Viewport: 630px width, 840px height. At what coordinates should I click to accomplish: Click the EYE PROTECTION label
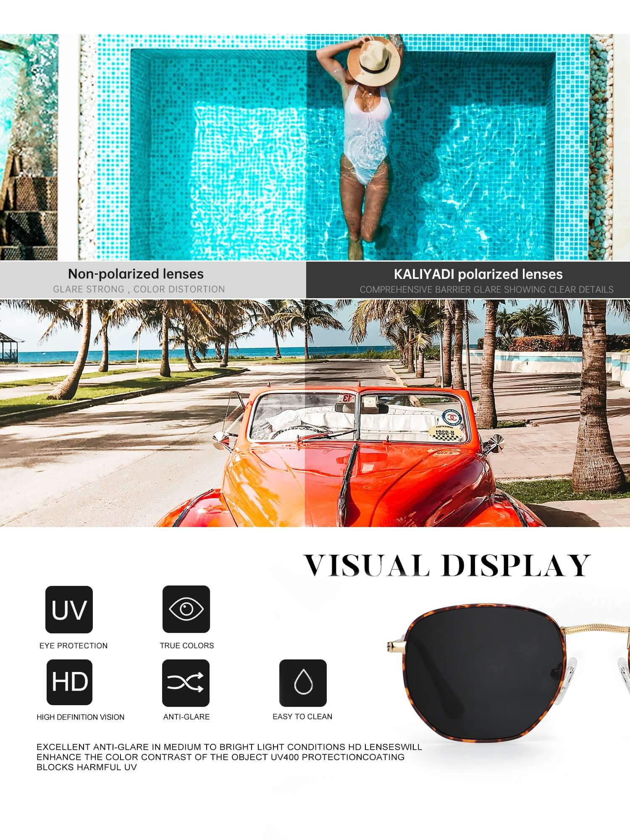73,646
